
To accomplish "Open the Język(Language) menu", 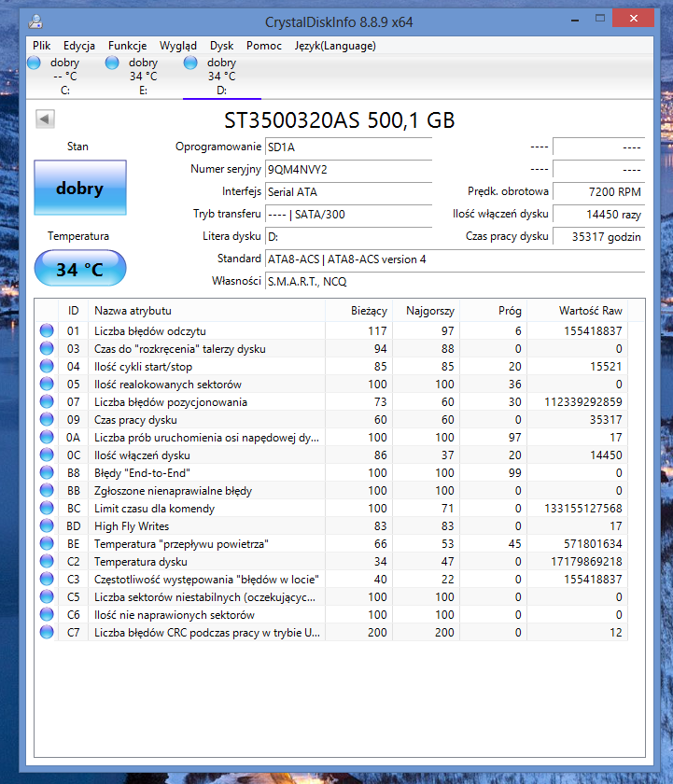I will pos(335,46).
